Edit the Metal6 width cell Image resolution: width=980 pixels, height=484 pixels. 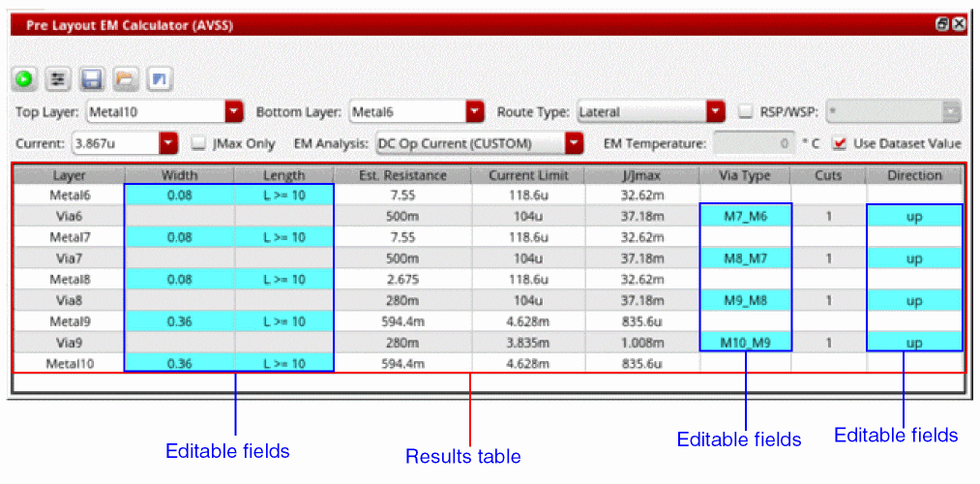coord(179,196)
